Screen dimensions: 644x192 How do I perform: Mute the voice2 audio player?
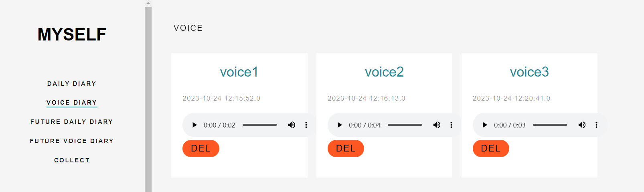point(437,125)
